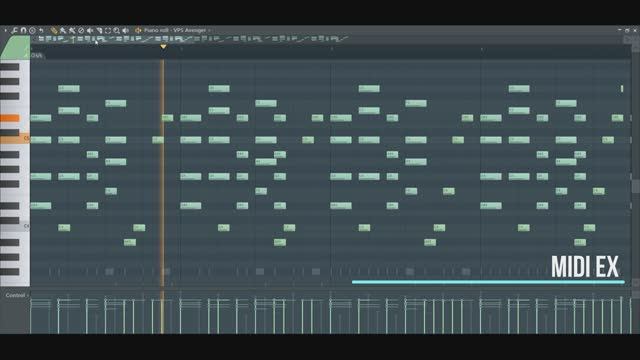
Task: Select the Draw pencil tool
Action: 54,30
